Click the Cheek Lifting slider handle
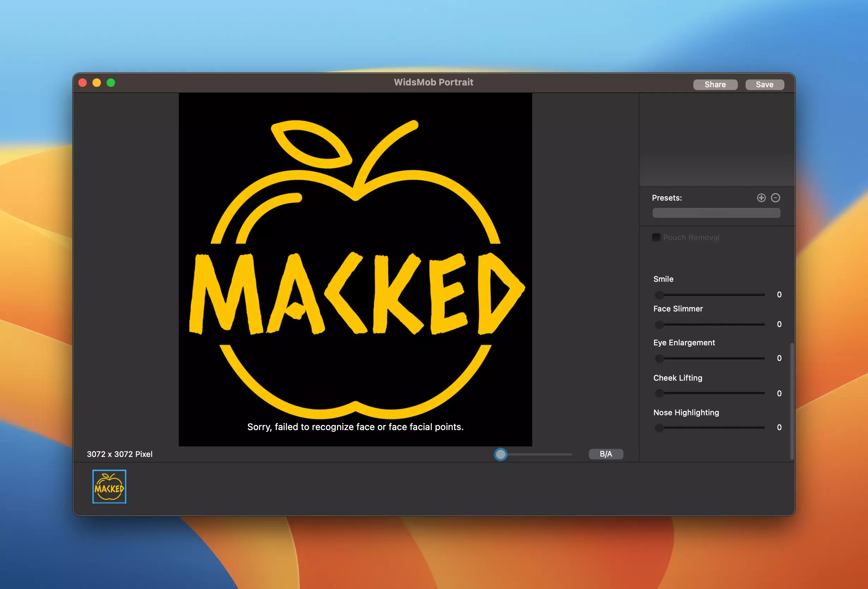 (x=659, y=393)
